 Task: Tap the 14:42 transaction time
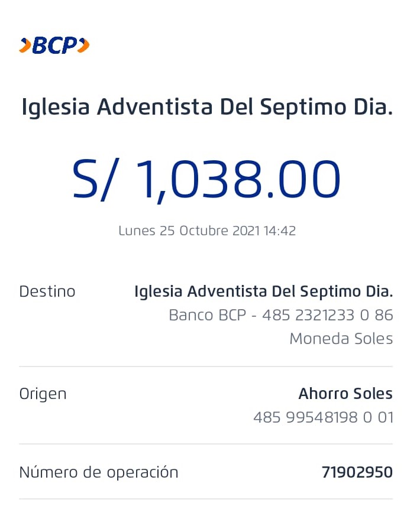(x=279, y=231)
